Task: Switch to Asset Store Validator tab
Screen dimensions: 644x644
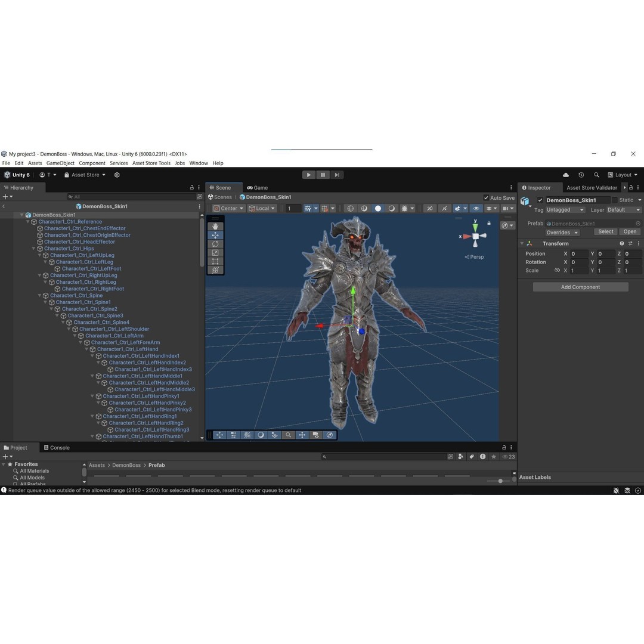Action: pos(592,188)
